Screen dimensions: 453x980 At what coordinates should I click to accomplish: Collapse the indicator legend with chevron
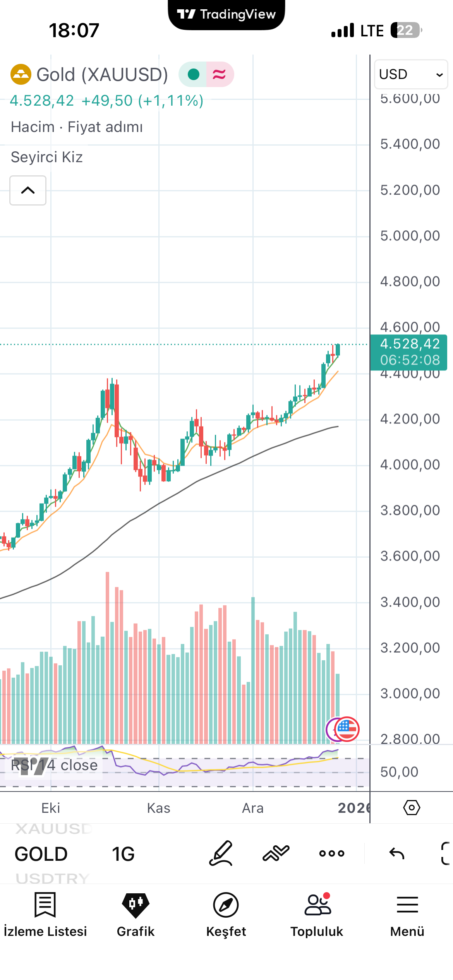click(x=28, y=190)
